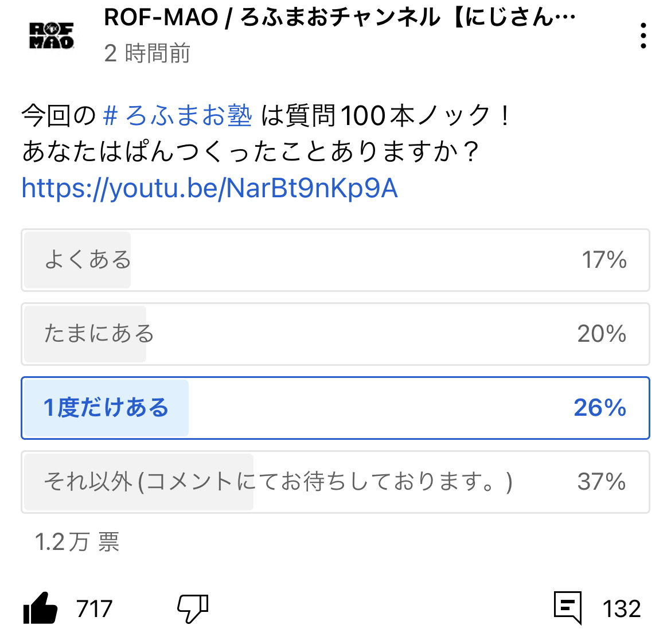This screenshot has height=644, width=671.
Task: Click the poll question text あなたはぱんつくったこと
Action: click(x=251, y=151)
